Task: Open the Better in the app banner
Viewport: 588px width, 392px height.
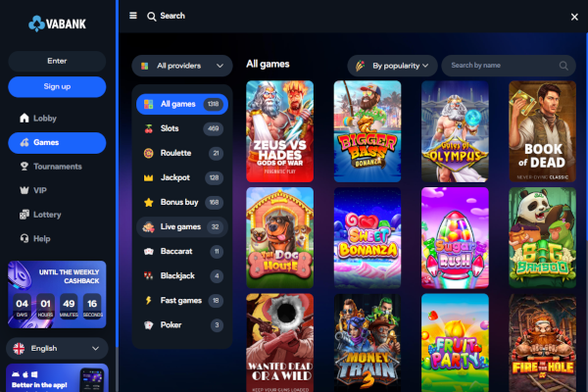Action: 57,377
